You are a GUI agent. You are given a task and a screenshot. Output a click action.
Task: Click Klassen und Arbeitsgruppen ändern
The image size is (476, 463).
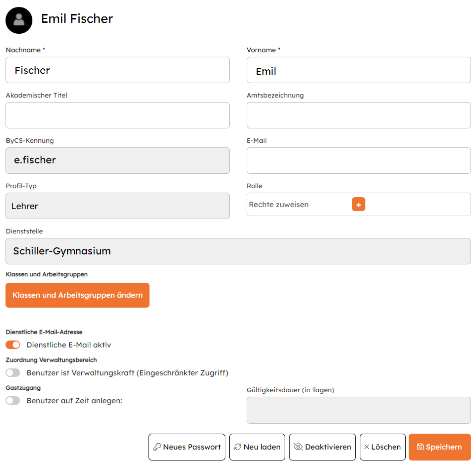point(77,295)
